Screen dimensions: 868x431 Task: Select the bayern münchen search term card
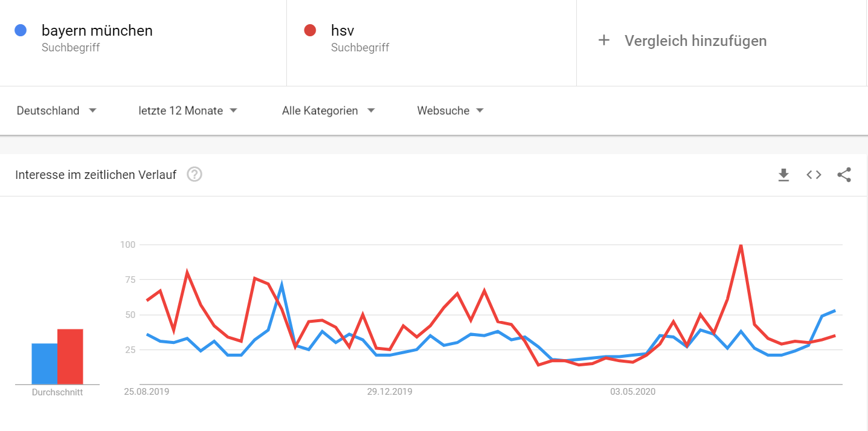tap(143, 42)
